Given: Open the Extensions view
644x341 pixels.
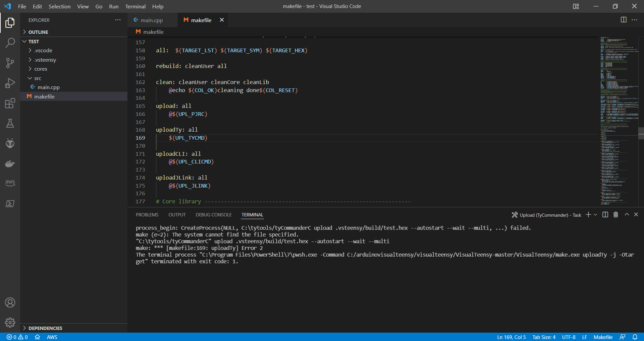Looking at the screenshot, I should pyautogui.click(x=10, y=103).
